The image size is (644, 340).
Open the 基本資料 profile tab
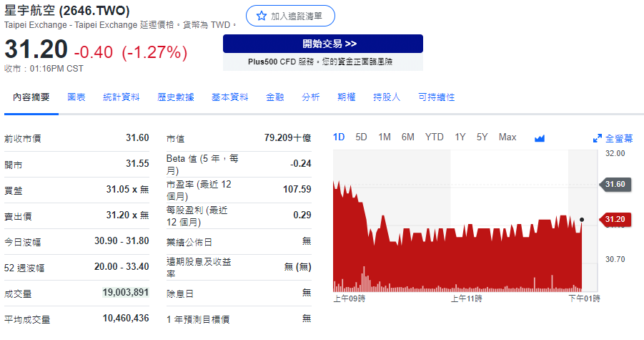point(229,97)
